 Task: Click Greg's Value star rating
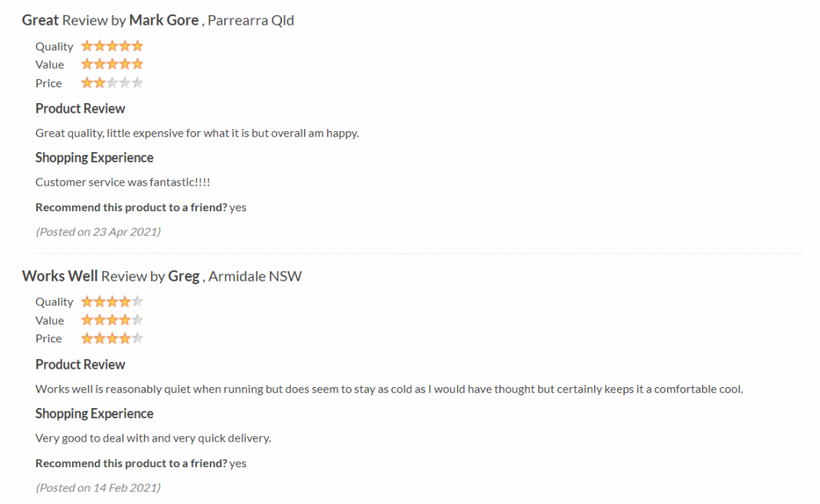[x=112, y=320]
